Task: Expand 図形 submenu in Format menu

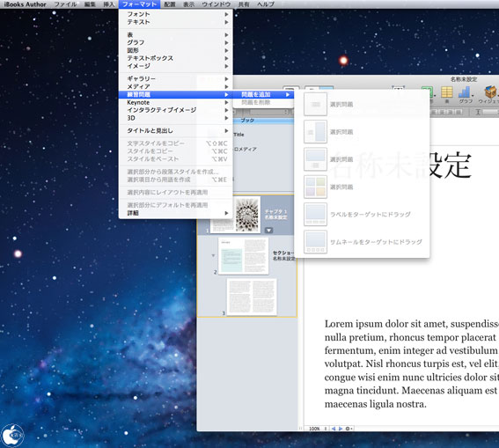Action: point(176,50)
